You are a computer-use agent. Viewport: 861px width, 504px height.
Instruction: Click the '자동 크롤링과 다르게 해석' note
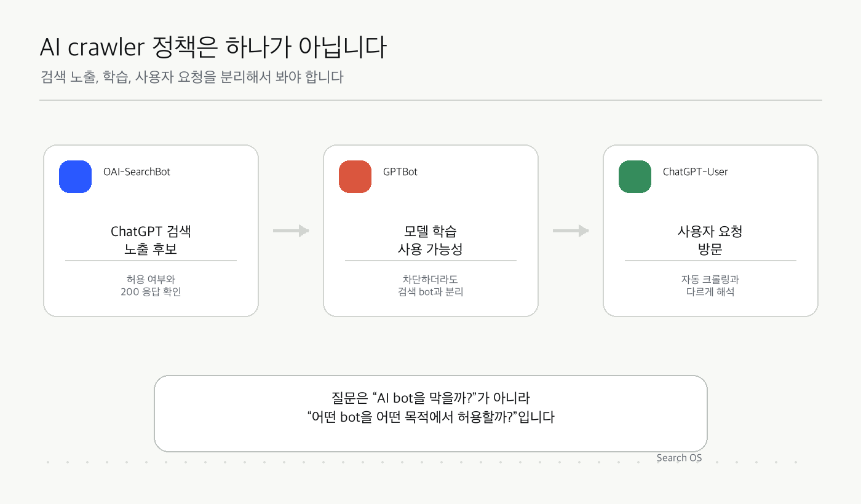[710, 286]
